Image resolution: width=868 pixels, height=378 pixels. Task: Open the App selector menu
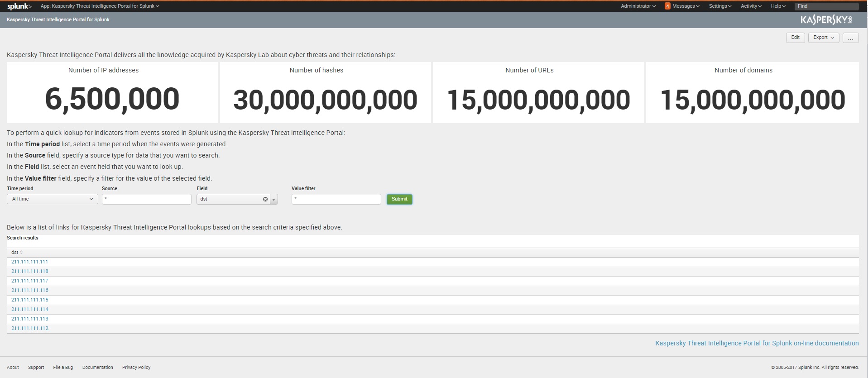pyautogui.click(x=100, y=6)
